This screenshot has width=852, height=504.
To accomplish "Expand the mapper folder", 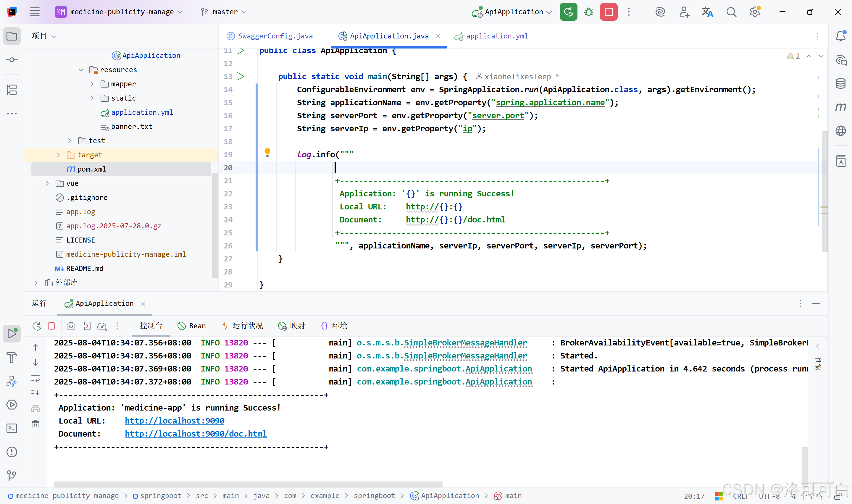I will click(92, 84).
